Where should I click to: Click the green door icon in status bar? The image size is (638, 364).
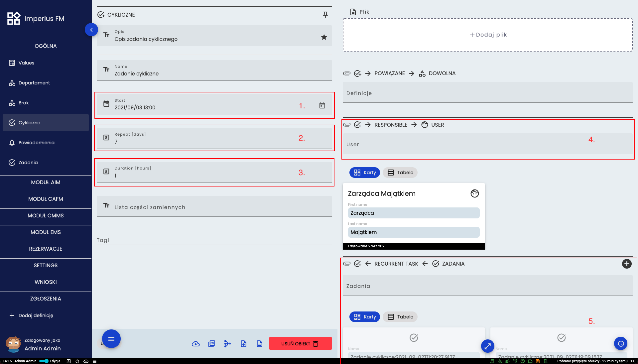(546, 361)
